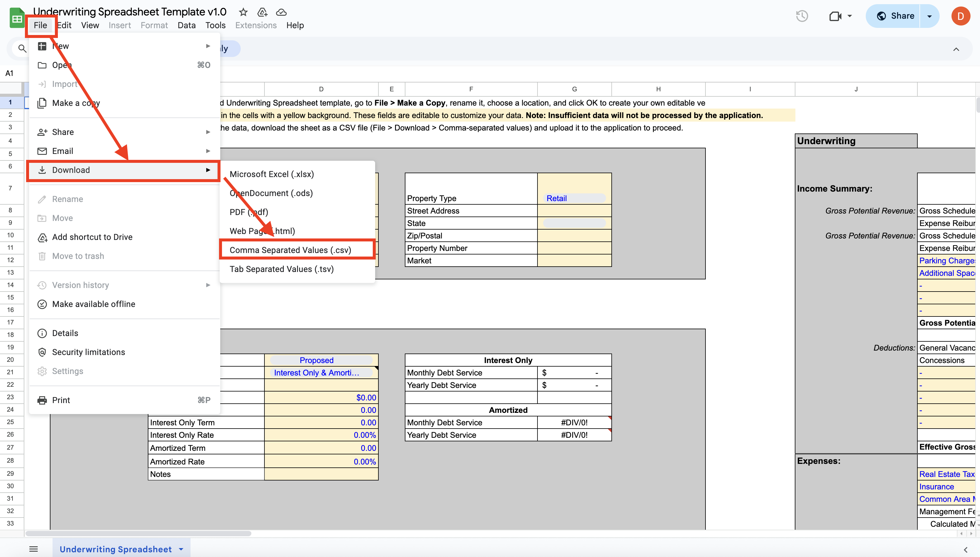This screenshot has width=980, height=557.
Task: Open the Data menu
Action: 186,25
